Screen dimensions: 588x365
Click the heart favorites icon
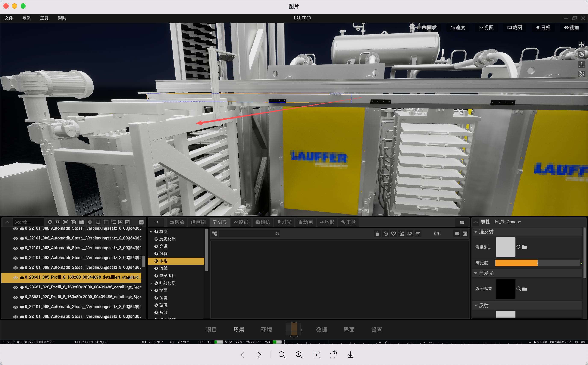pos(394,234)
